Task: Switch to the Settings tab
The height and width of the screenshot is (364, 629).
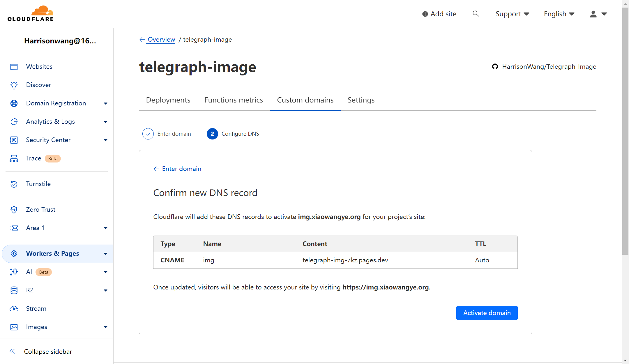Action: point(361,100)
